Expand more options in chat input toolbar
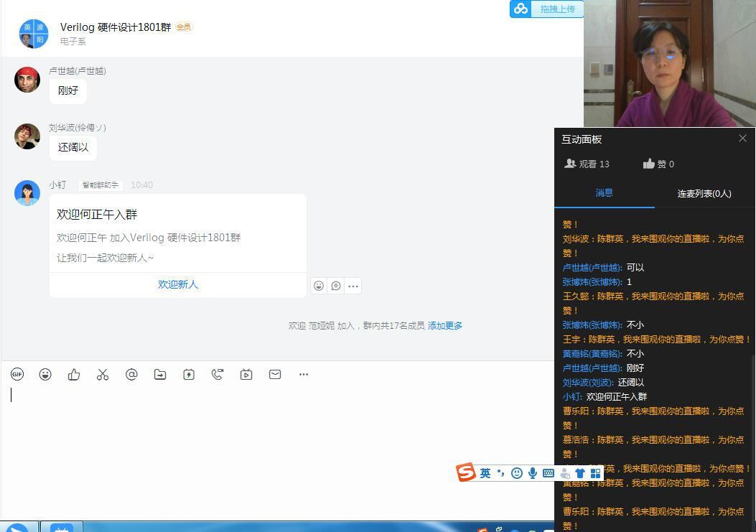Screen dimensions: 756x532 tap(304, 374)
